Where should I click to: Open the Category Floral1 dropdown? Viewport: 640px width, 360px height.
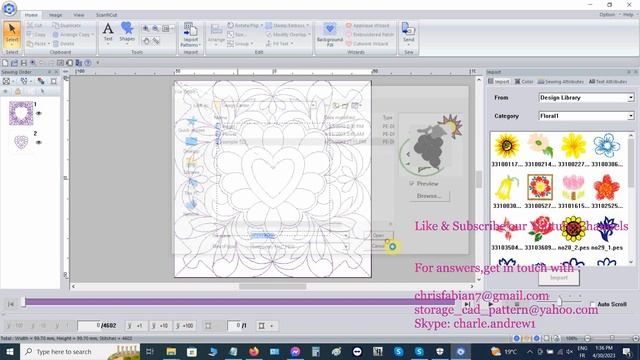tap(631, 116)
